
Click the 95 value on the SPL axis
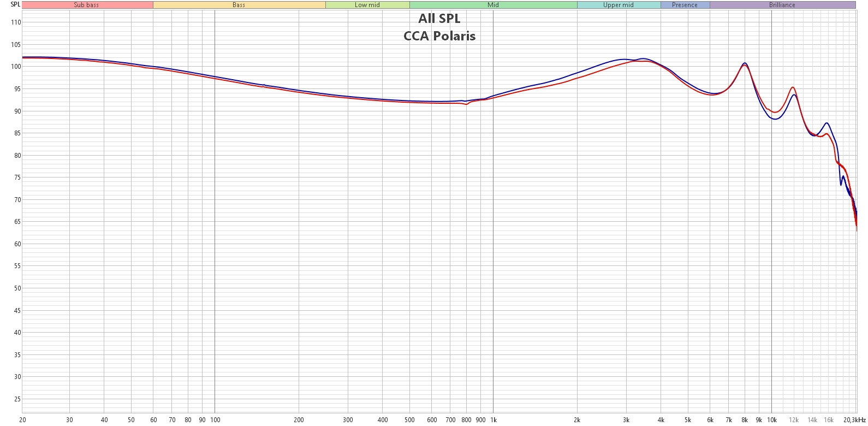[17, 89]
